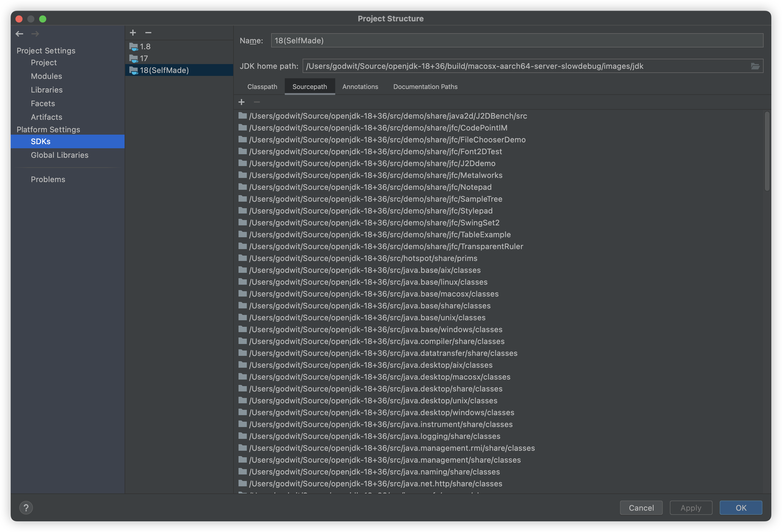Switch to the Classpath tab

262,87
